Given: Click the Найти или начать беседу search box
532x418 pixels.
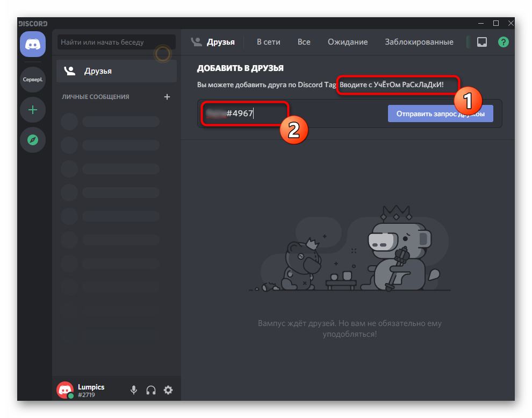Looking at the screenshot, I should [x=117, y=42].
